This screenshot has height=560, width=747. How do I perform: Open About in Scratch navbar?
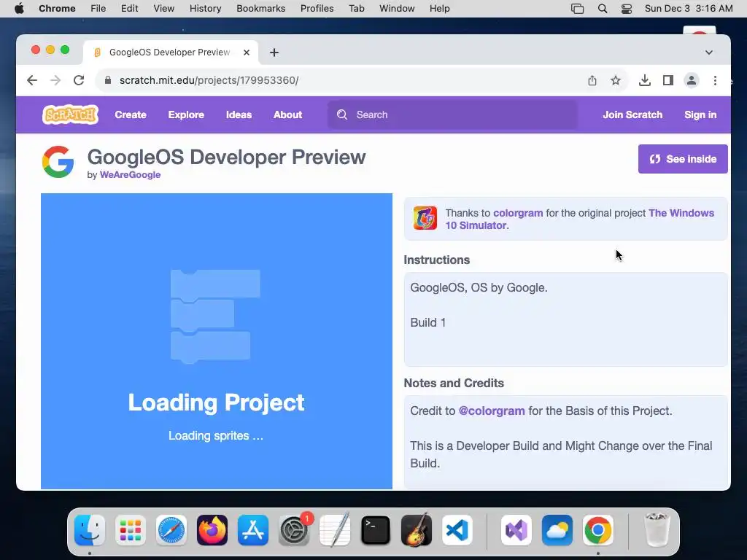point(287,114)
